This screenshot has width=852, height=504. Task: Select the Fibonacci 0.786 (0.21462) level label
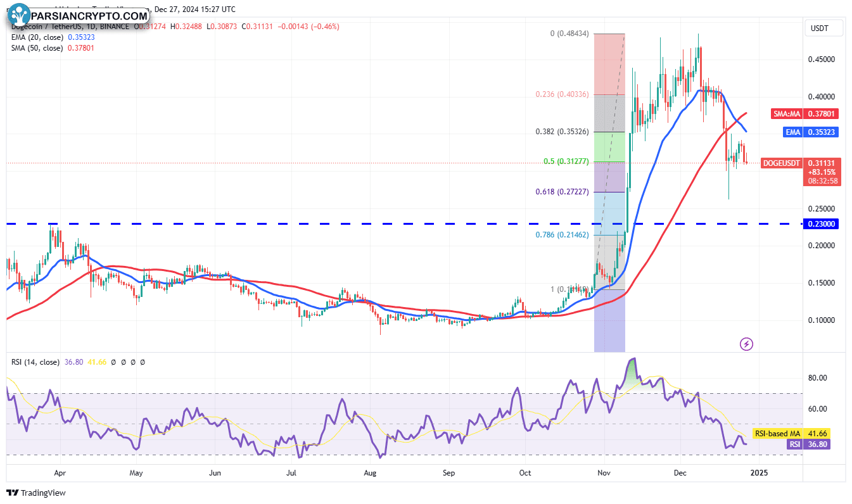click(563, 234)
